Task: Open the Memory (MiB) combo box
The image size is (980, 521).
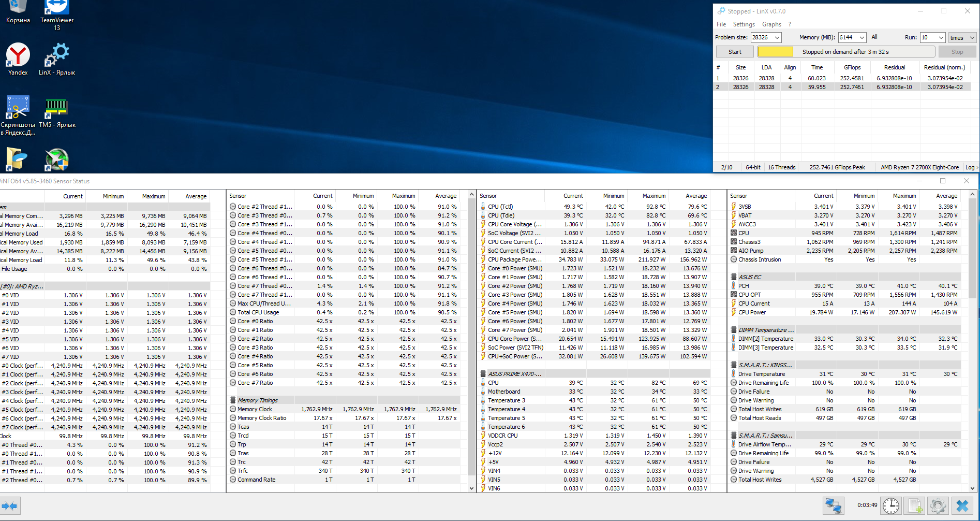Action: (x=862, y=38)
